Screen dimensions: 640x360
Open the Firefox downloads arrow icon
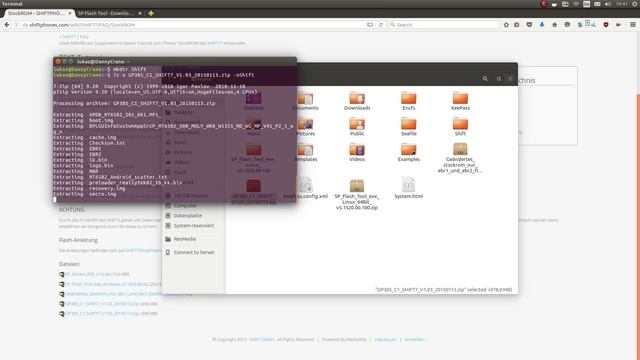coord(542,25)
